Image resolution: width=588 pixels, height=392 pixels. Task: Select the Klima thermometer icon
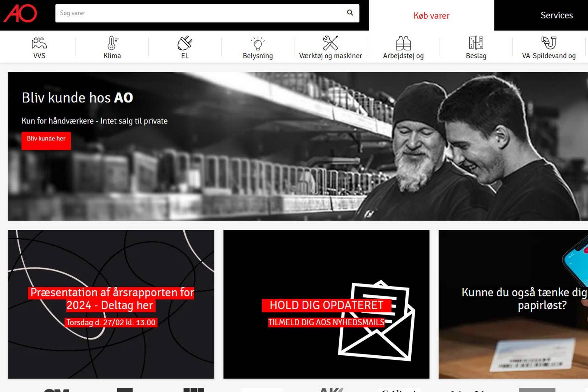(x=112, y=43)
